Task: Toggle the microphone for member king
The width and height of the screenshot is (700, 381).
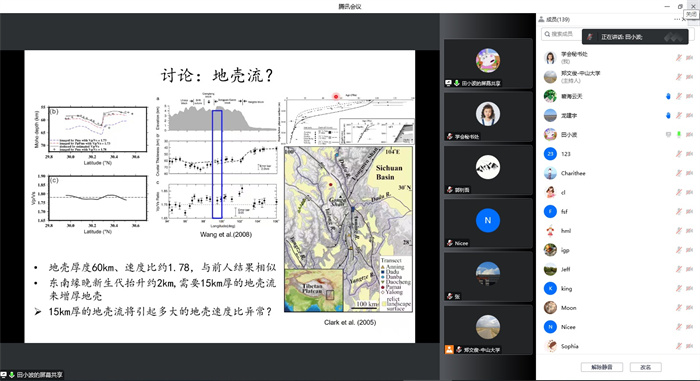Action: click(x=679, y=289)
